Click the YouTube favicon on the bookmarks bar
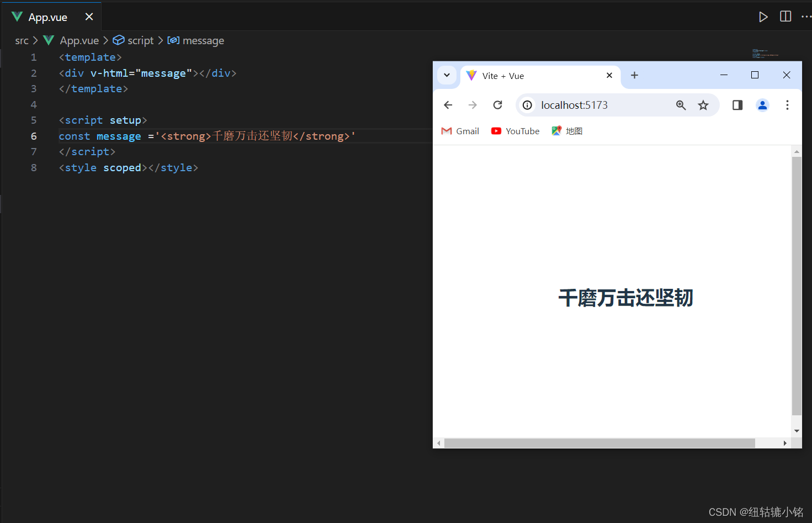Viewport: 812px width, 523px height. pos(496,131)
